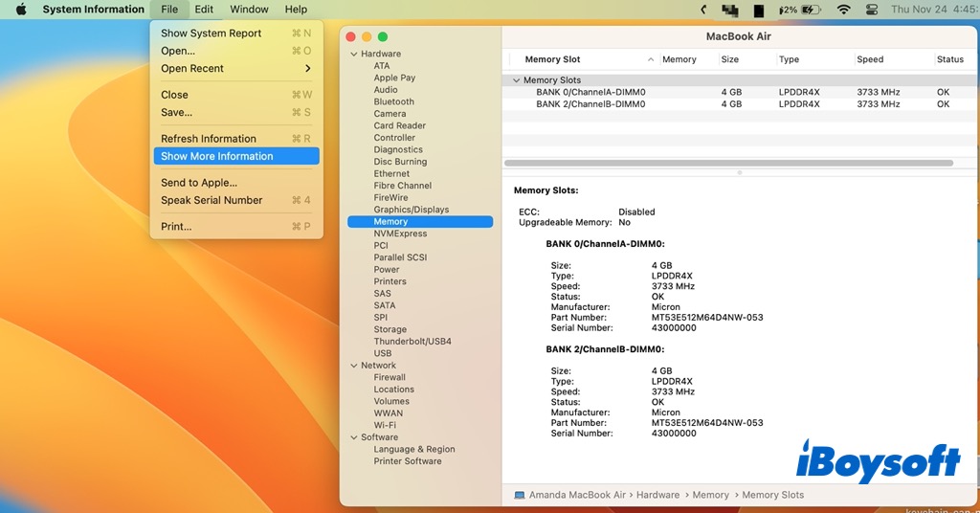Open the Window menu
This screenshot has height=513, width=980.
[x=250, y=10]
